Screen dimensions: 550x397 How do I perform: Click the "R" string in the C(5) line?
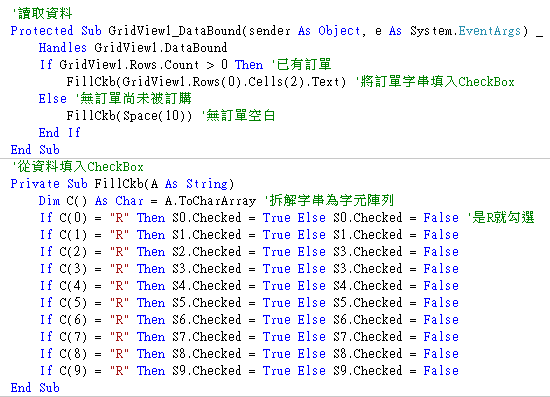(x=119, y=303)
